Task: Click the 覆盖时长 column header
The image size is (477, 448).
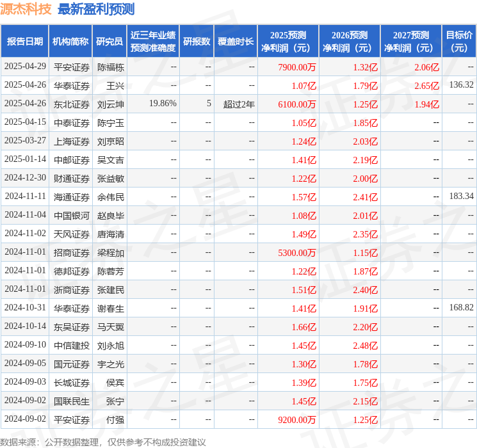Action: (236, 42)
